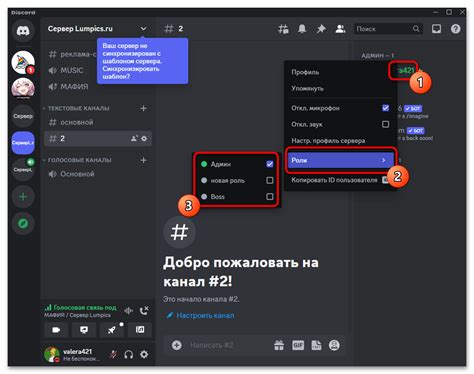Viewport: 474px width, 374px height.
Task: Open the Сервер server icon
Action: coord(23,116)
